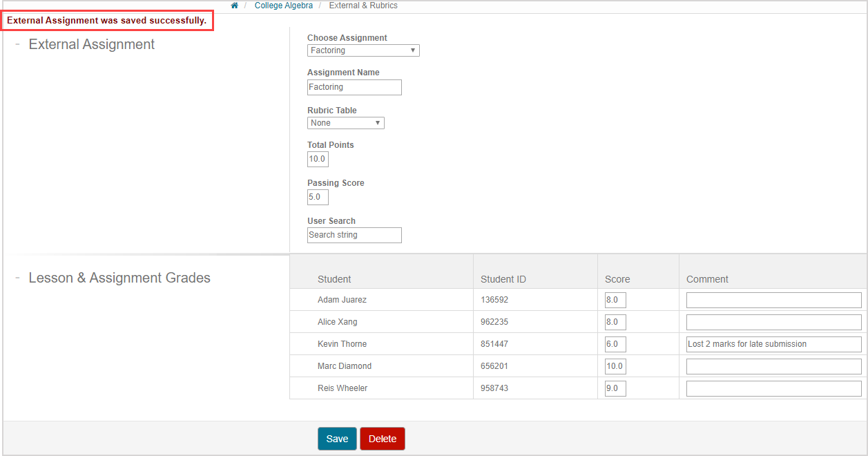Select the Passing Score input box

point(318,197)
